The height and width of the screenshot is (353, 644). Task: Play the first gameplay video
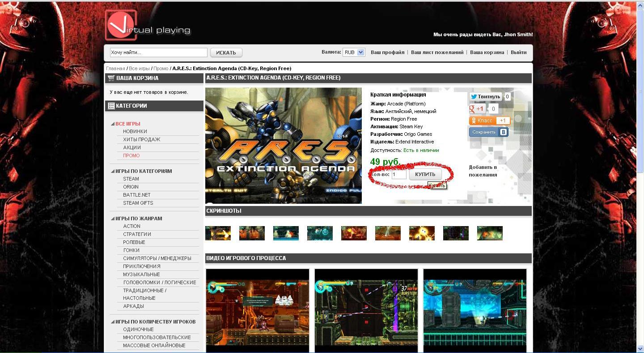(x=258, y=311)
